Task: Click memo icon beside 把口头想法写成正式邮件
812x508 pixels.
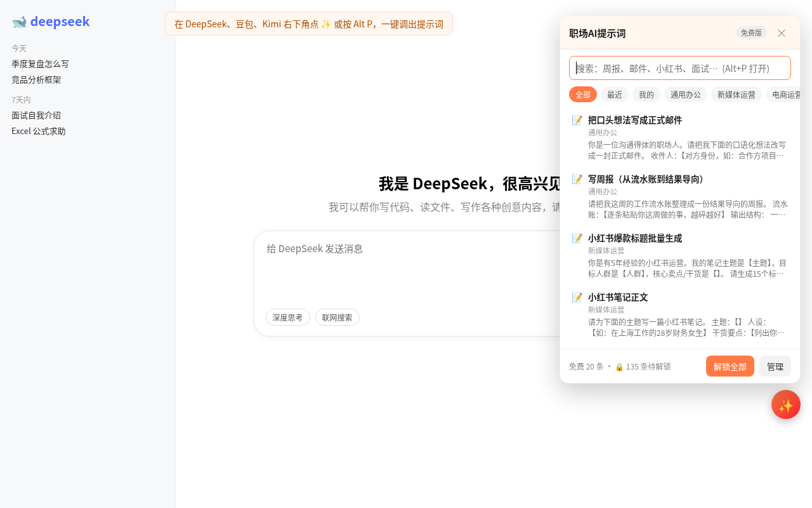Action: tap(577, 120)
